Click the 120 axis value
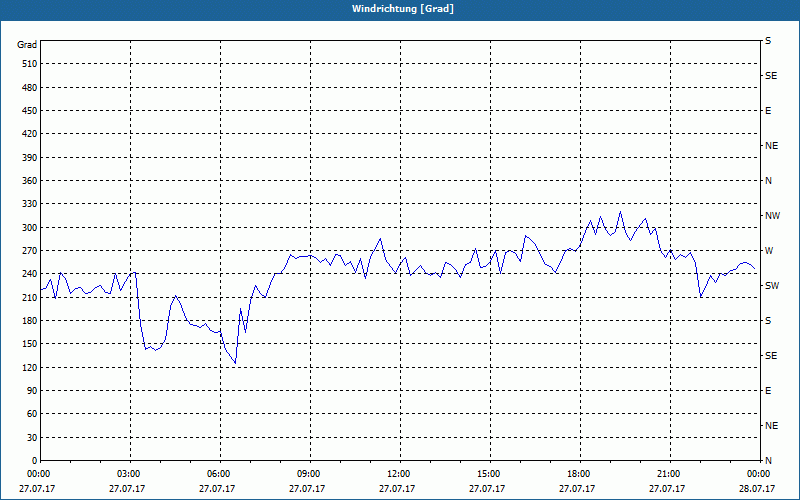Image resolution: width=800 pixels, height=500 pixels. (x=30, y=367)
